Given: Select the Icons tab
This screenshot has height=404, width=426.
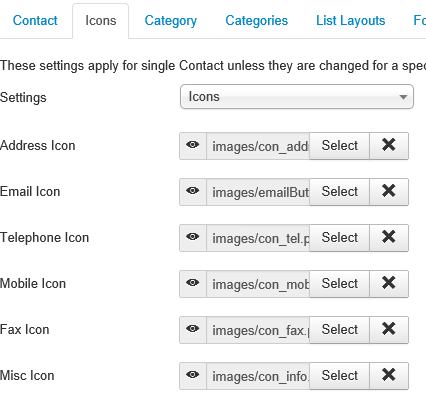Looking at the screenshot, I should tap(101, 21).
